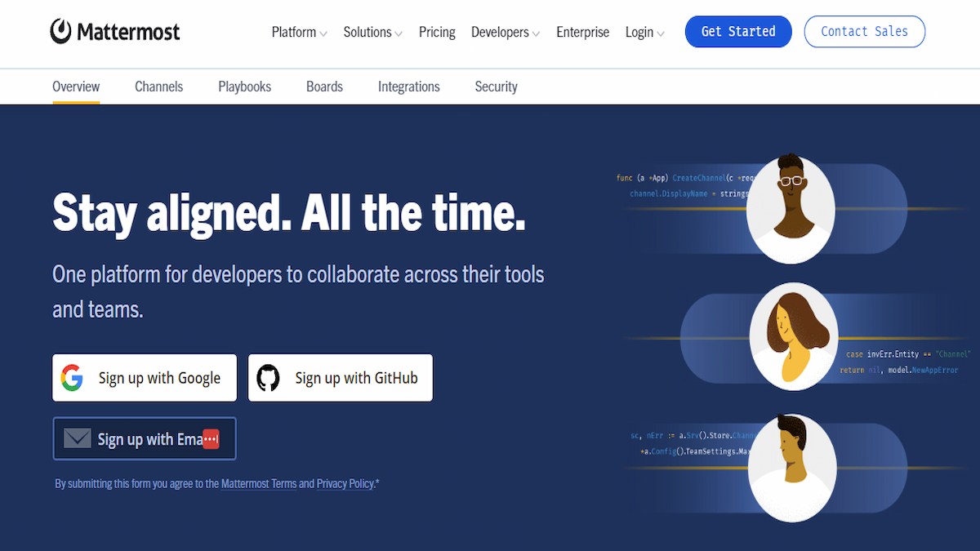Switch to the Security tab

click(496, 86)
